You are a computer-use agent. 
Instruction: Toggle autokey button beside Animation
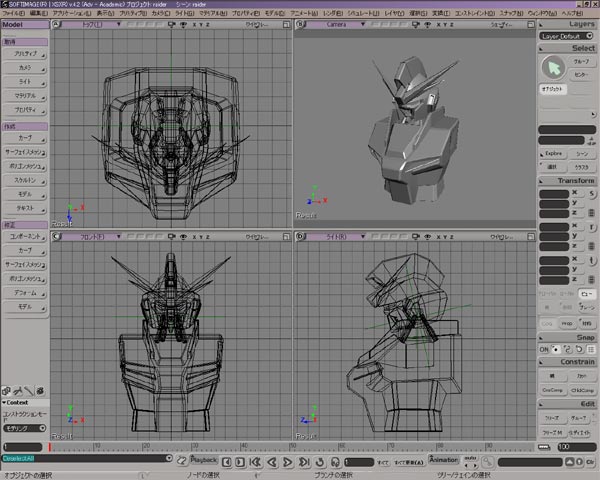point(470,458)
